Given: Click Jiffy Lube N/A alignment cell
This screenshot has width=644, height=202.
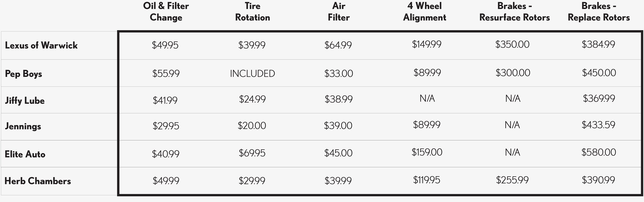Looking at the screenshot, I should coord(427,98).
